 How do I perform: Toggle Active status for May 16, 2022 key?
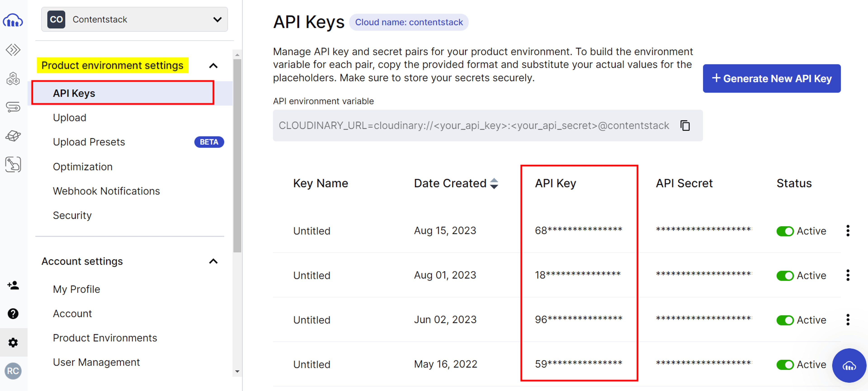coord(785,364)
